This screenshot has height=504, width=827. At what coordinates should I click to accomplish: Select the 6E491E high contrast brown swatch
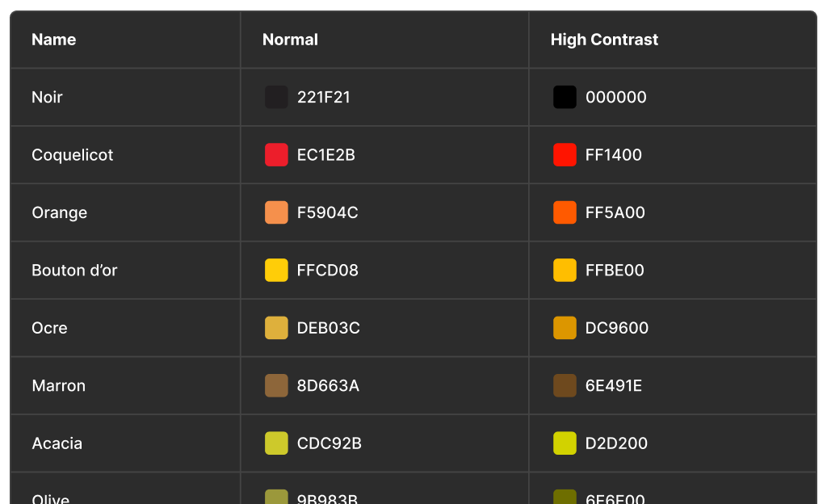pos(565,385)
